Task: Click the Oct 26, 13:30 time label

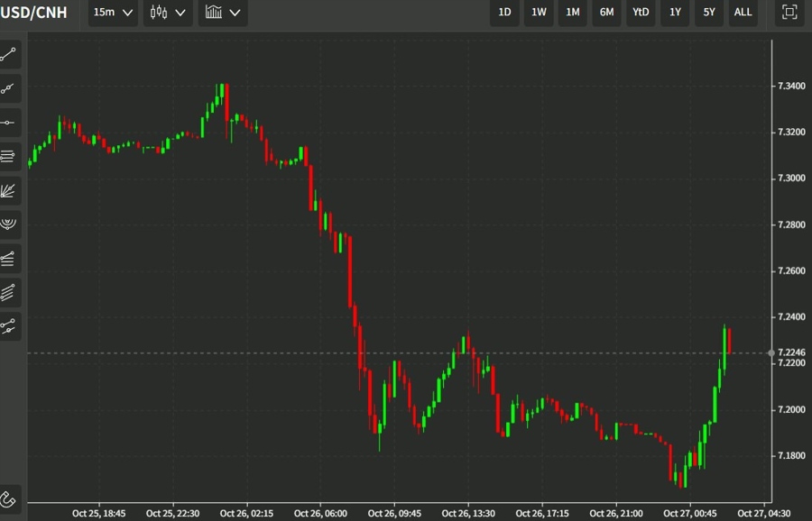Action: point(468,513)
